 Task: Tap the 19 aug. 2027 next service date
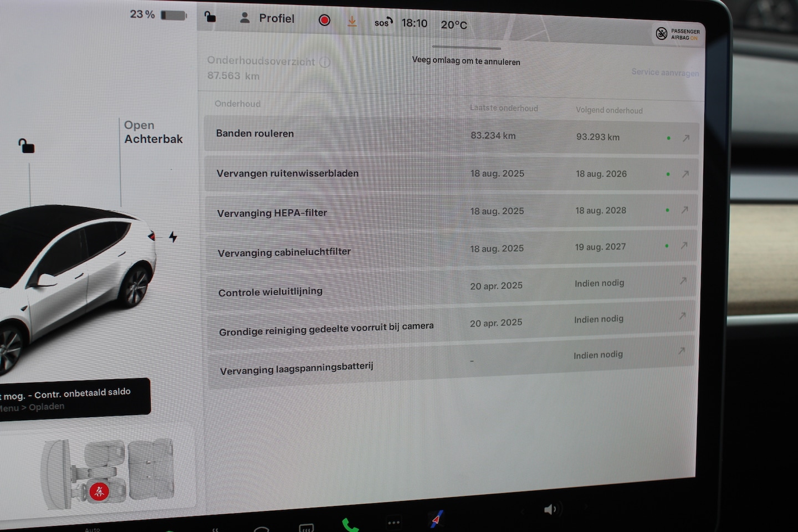(x=600, y=247)
